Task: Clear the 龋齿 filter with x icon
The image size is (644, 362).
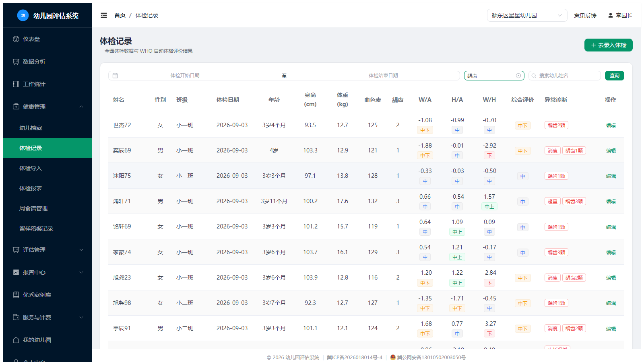Action: (x=518, y=76)
